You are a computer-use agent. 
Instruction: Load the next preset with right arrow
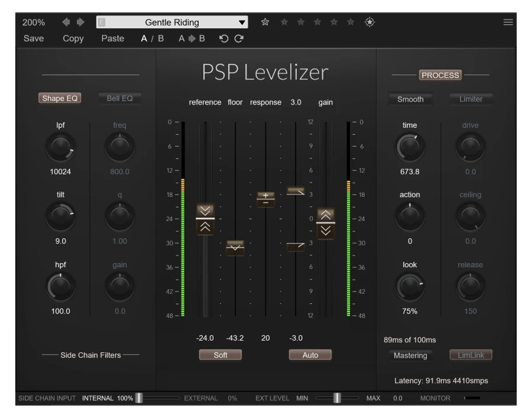pyautogui.click(x=80, y=22)
